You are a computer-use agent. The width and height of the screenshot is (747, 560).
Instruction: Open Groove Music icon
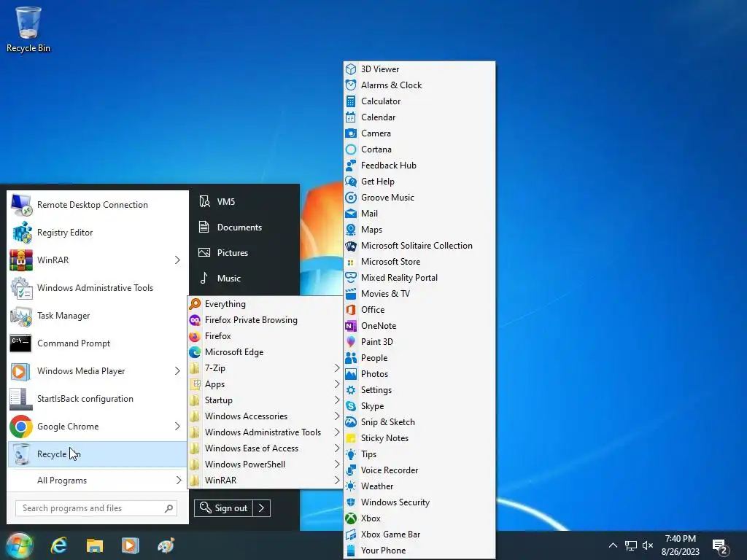(351, 198)
